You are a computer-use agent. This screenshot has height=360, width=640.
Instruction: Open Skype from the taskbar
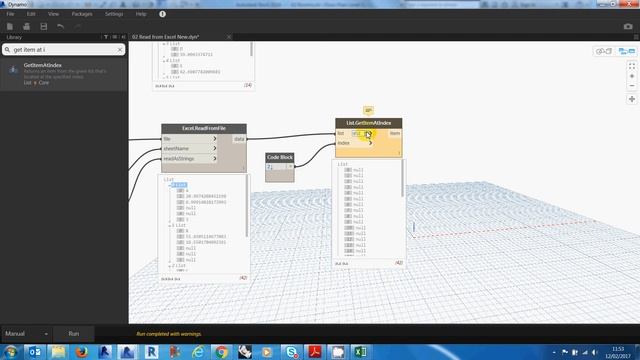291,352
